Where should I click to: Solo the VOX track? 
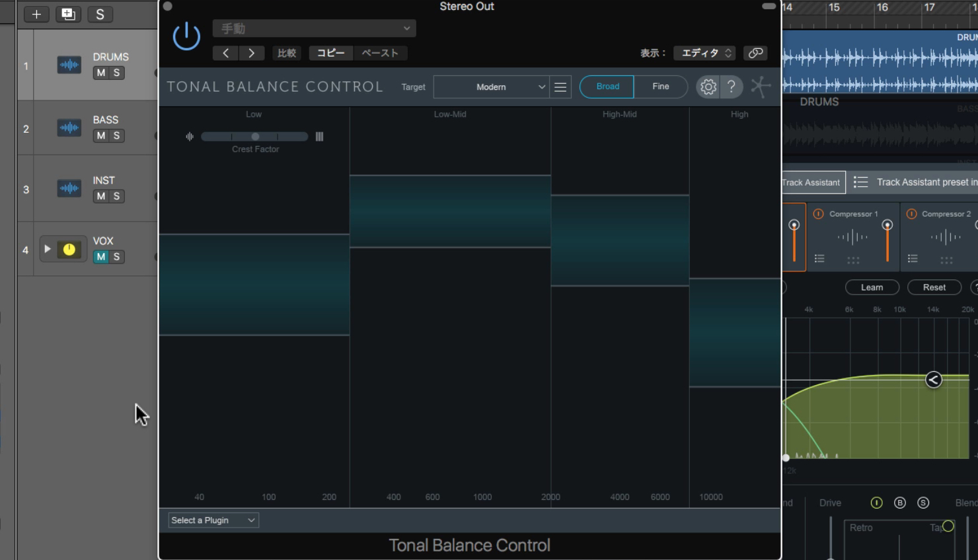pos(116,257)
